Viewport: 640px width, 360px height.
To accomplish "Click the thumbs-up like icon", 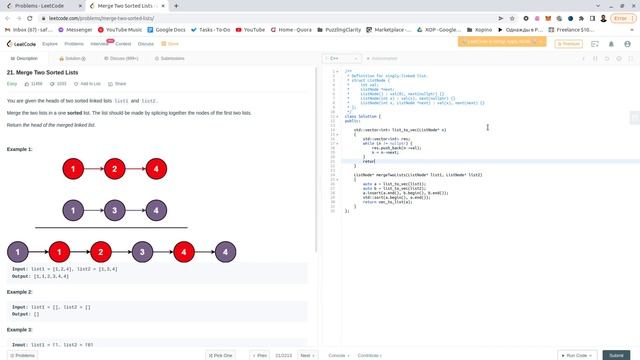I will pos(27,84).
